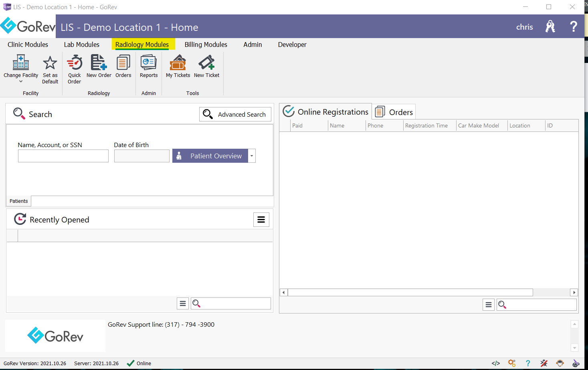Open Advanced Search
This screenshot has width=588, height=370.
tap(235, 114)
